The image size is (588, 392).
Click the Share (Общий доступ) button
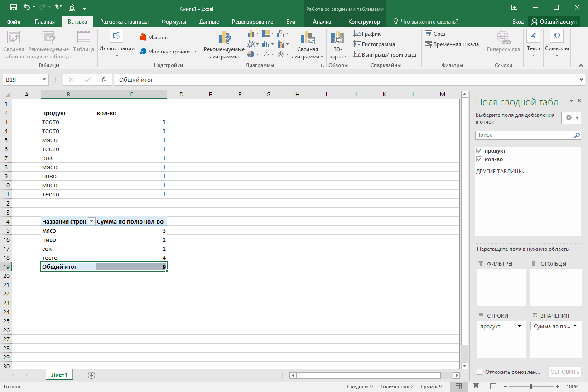pos(554,22)
